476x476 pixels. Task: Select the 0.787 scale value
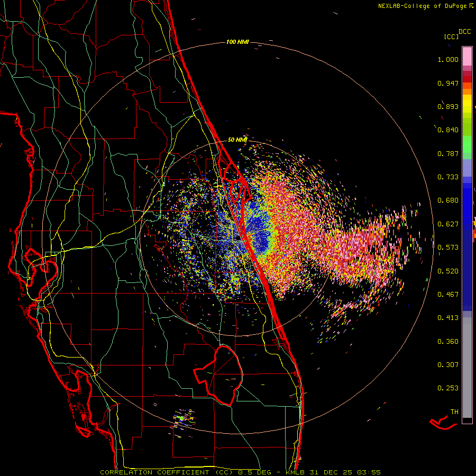[x=448, y=153]
